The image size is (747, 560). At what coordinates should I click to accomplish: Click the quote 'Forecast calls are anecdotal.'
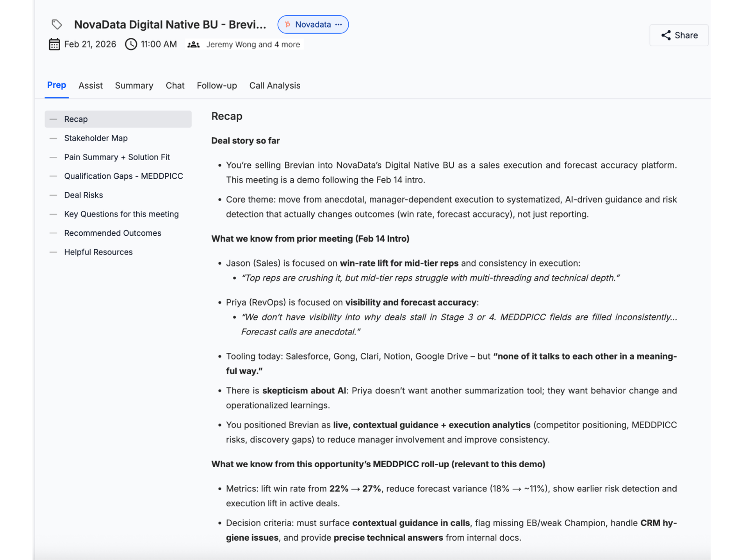click(301, 332)
